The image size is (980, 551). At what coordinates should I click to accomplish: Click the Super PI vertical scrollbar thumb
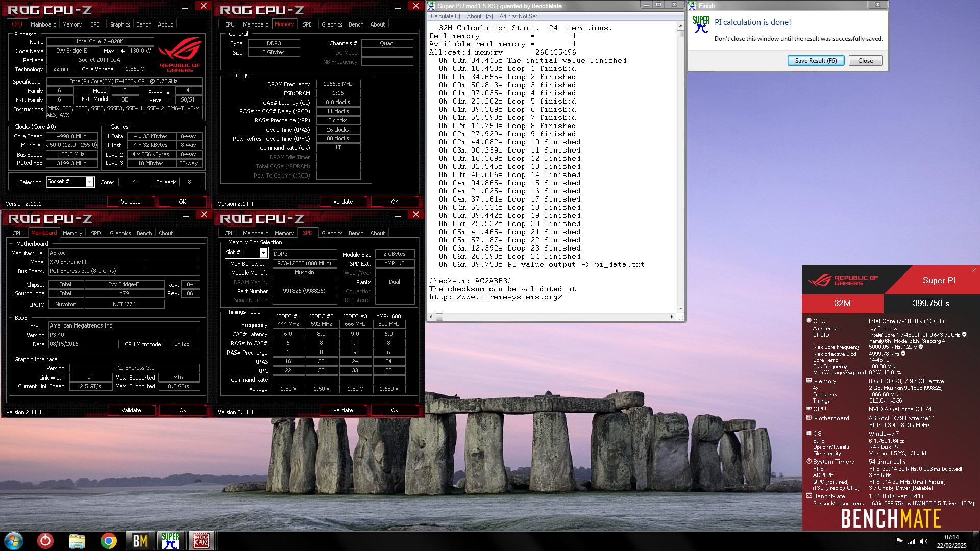680,34
